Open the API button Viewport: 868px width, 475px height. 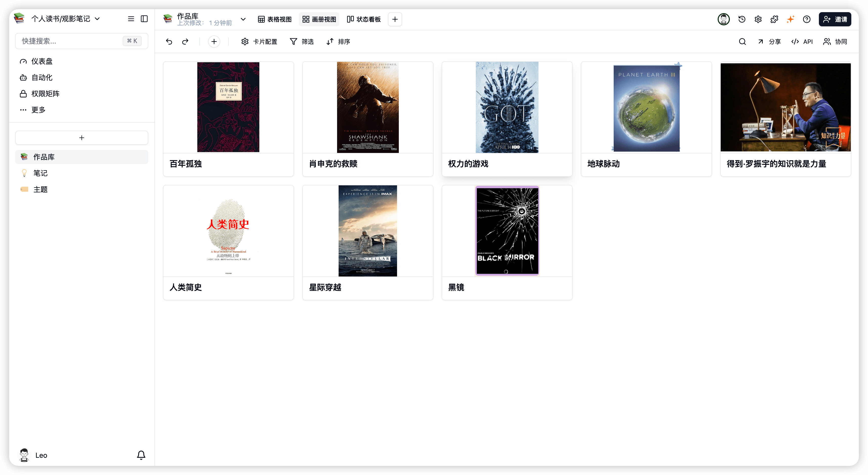tap(802, 42)
